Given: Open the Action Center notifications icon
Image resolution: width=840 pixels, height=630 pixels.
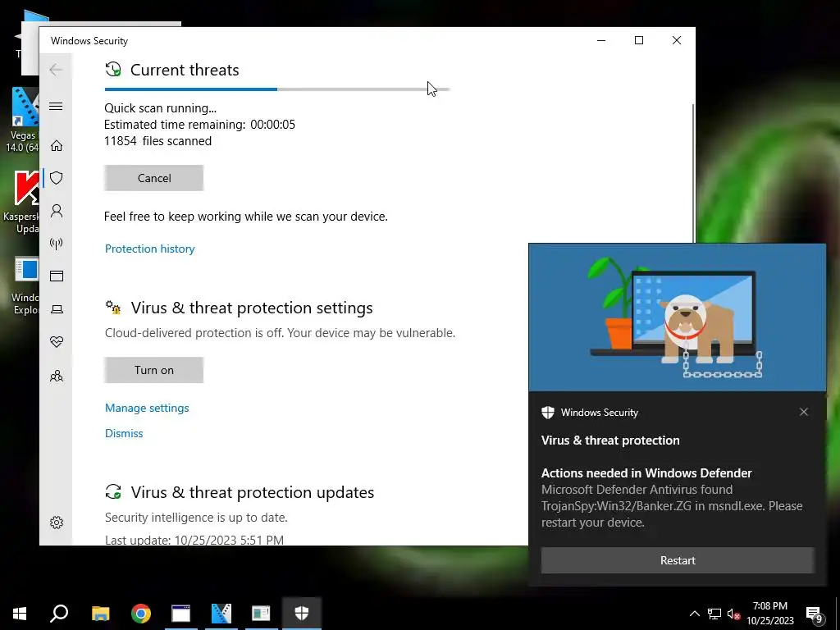Looking at the screenshot, I should click(815, 614).
